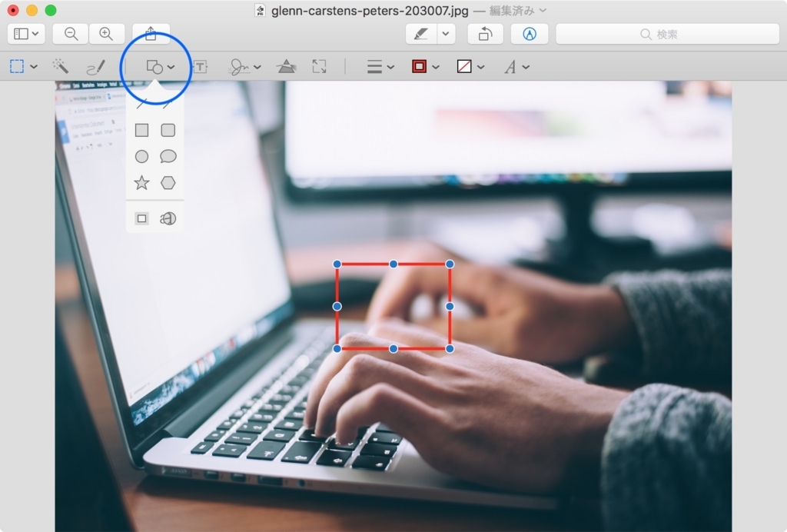Open the Sign signature dropdown
Image resolution: width=787 pixels, height=532 pixels.
[245, 67]
